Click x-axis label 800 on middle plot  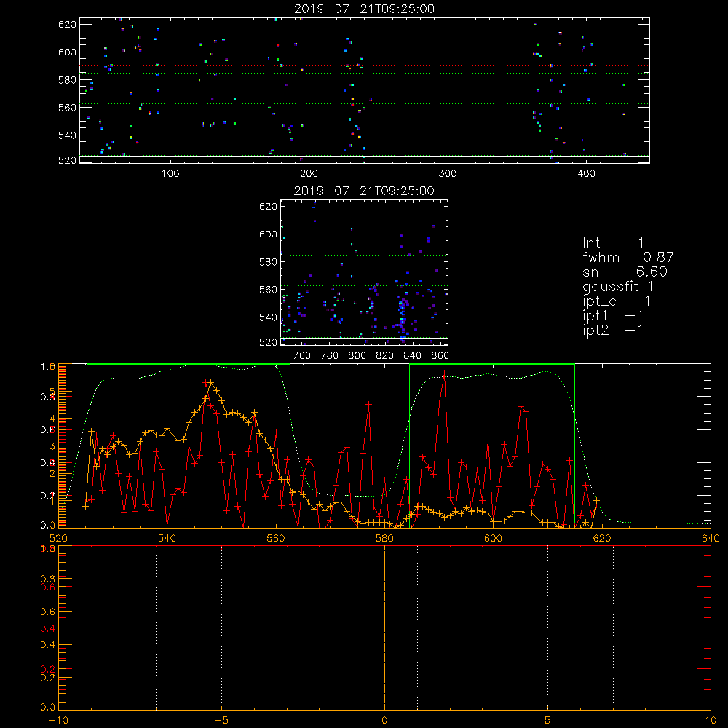[x=357, y=356]
